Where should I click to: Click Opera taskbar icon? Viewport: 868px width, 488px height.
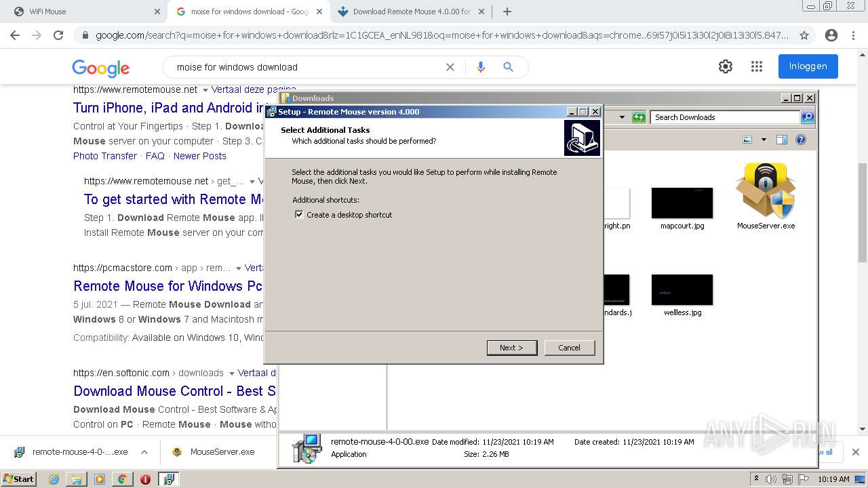point(145,479)
